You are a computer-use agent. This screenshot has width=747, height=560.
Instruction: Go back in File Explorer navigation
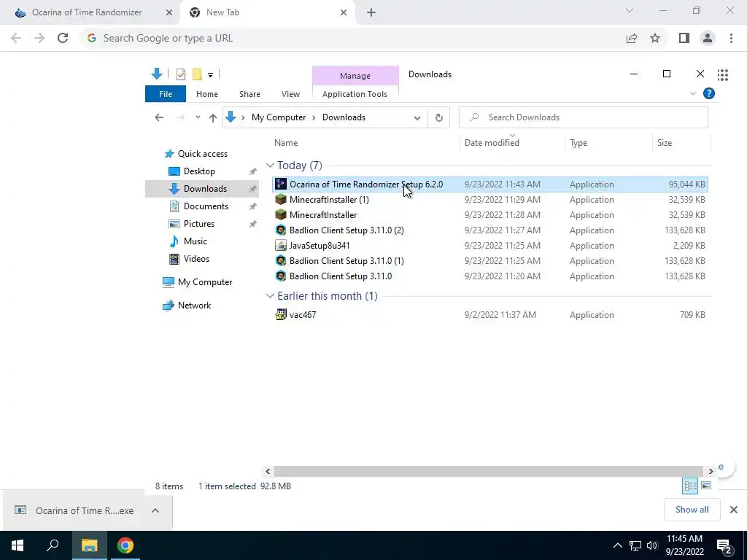(159, 117)
